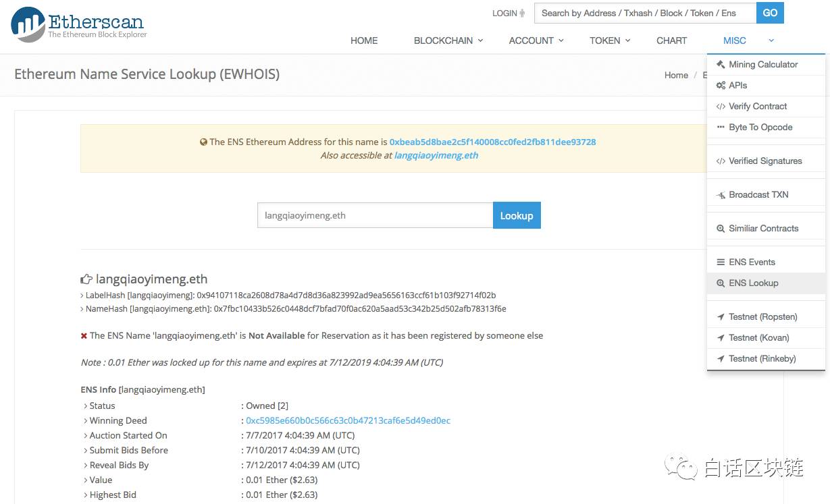This screenshot has width=830, height=504.
Task: Click the 'Owned [2]' status value
Action: (267, 405)
